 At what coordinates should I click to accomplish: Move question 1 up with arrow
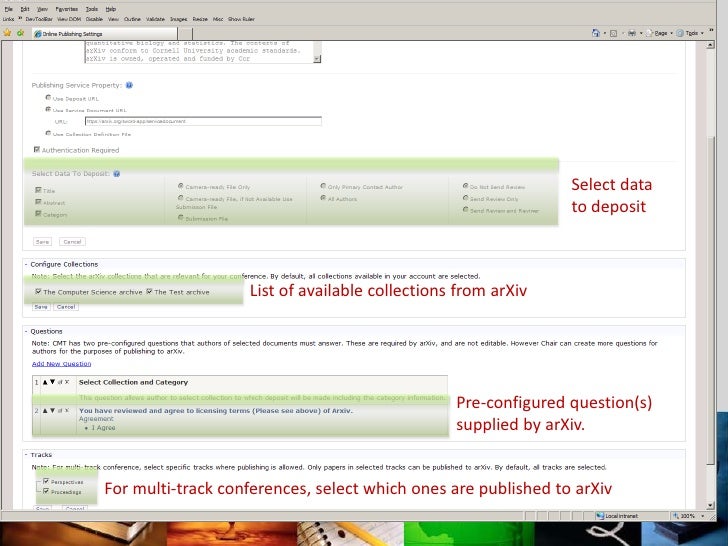point(45,382)
